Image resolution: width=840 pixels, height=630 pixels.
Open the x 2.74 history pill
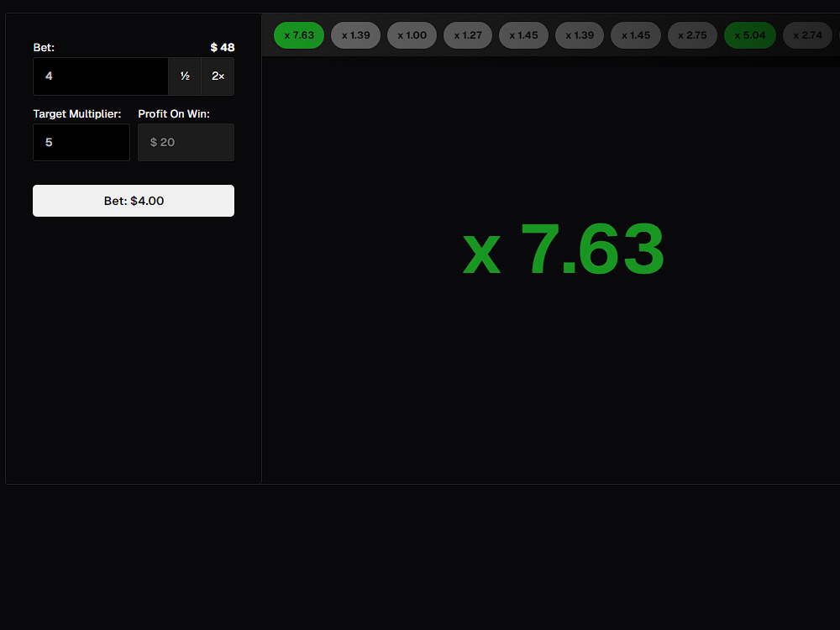(807, 35)
